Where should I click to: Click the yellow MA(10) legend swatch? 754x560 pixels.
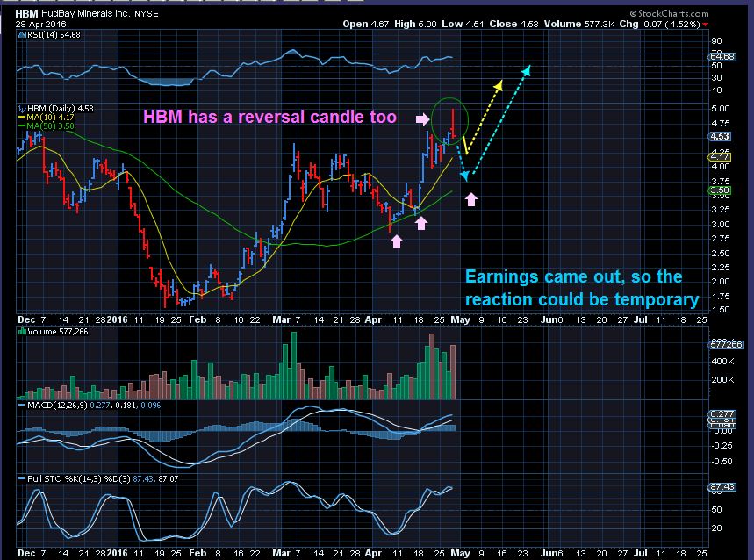(x=22, y=118)
